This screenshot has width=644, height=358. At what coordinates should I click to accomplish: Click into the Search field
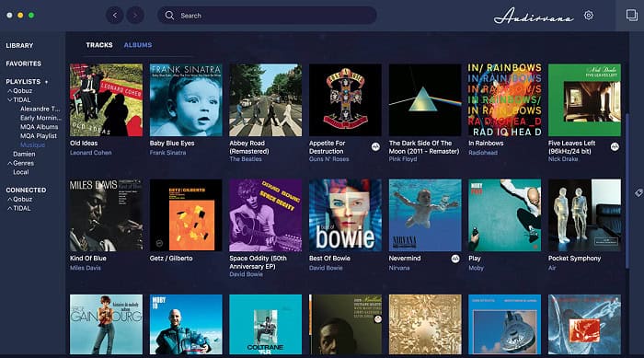tap(267, 16)
